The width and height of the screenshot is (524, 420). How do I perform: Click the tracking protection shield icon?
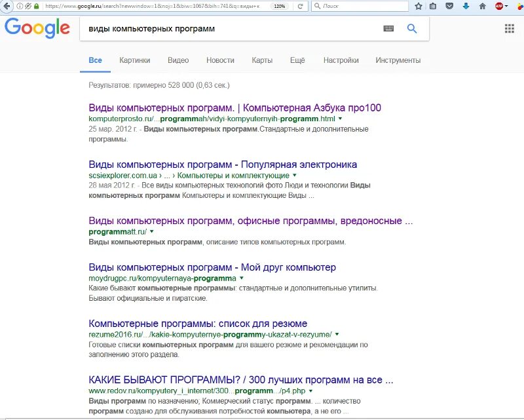(x=28, y=6)
